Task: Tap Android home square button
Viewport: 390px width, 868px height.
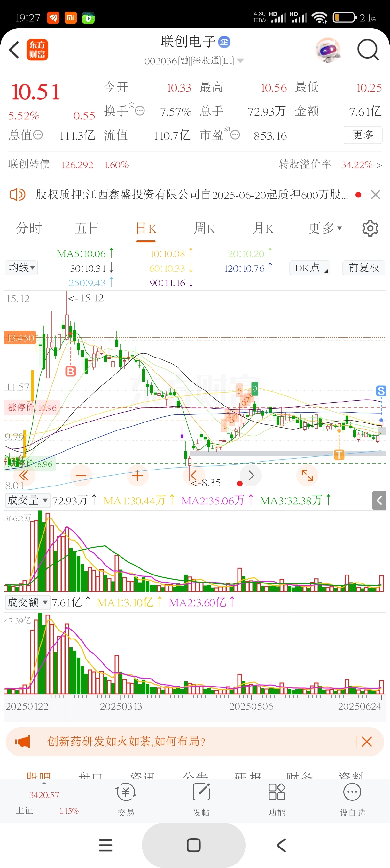Action: point(194,845)
